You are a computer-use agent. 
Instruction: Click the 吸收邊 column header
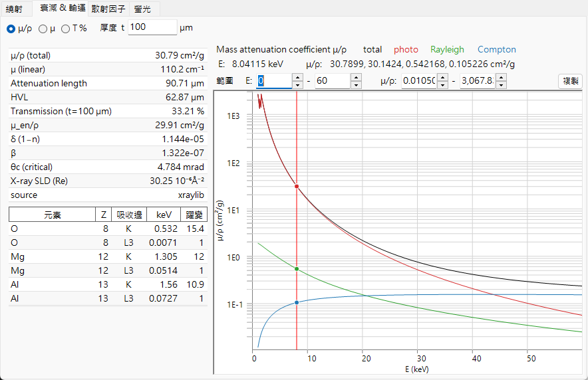[x=129, y=215]
